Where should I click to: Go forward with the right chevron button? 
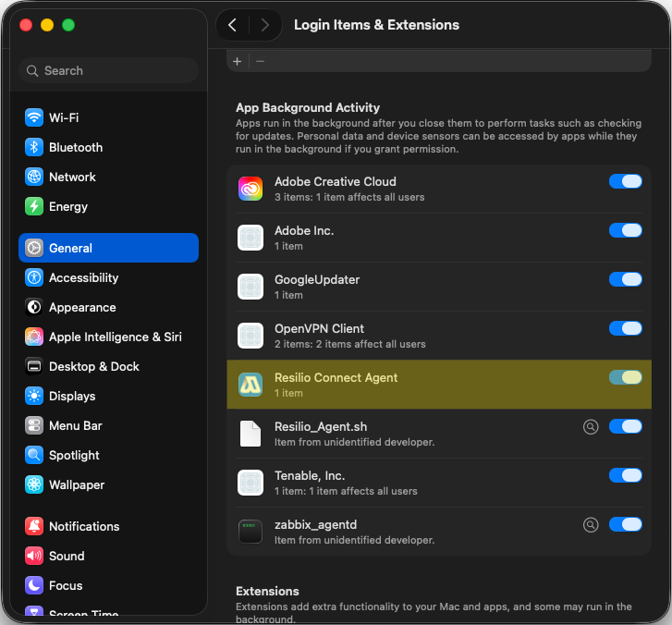[x=265, y=25]
